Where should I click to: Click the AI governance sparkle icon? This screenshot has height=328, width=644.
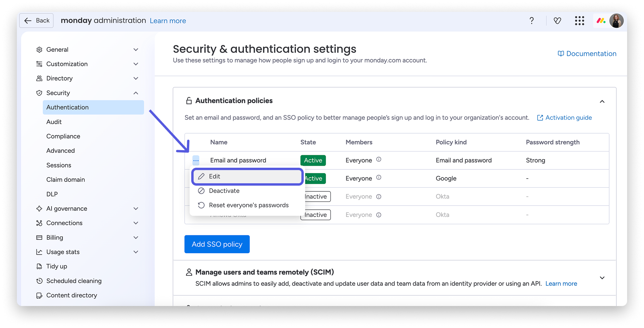pos(39,209)
